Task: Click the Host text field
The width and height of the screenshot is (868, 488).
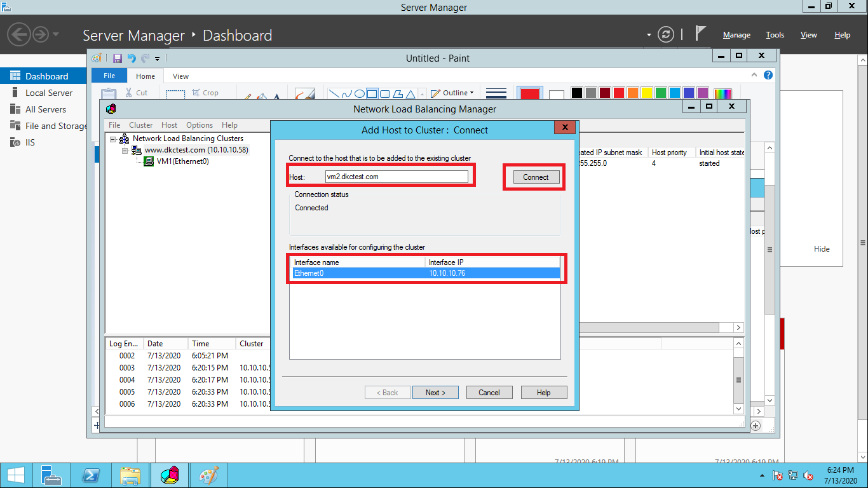Action: 397,177
